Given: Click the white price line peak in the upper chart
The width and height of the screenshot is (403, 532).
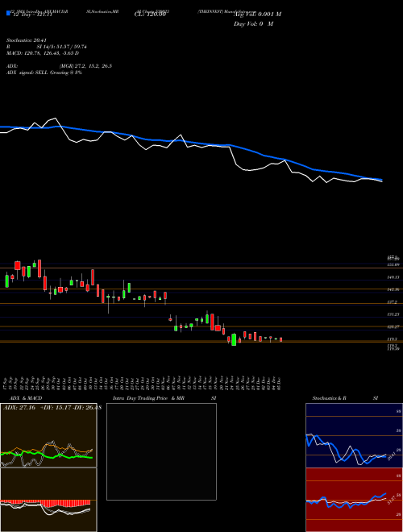Looking at the screenshot, I should (x=56, y=118).
